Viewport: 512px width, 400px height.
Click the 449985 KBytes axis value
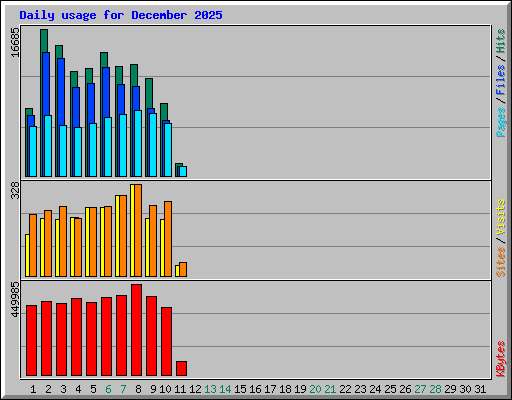(x=15, y=300)
